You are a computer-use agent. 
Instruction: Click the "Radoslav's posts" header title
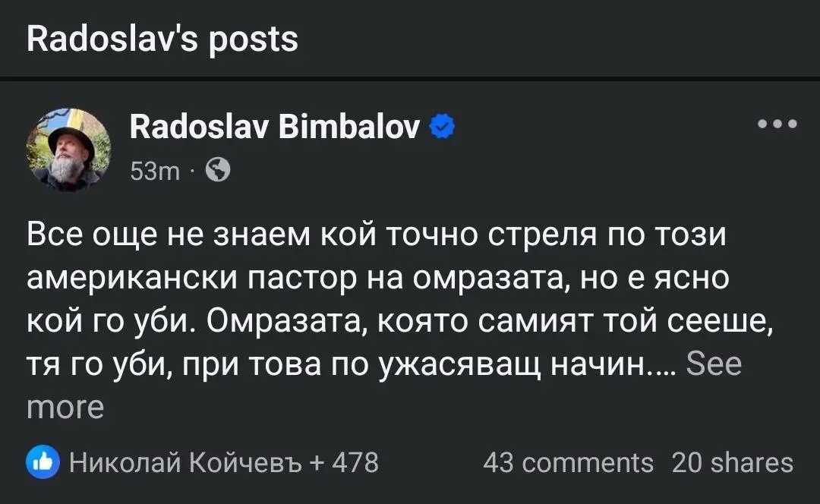click(162, 38)
